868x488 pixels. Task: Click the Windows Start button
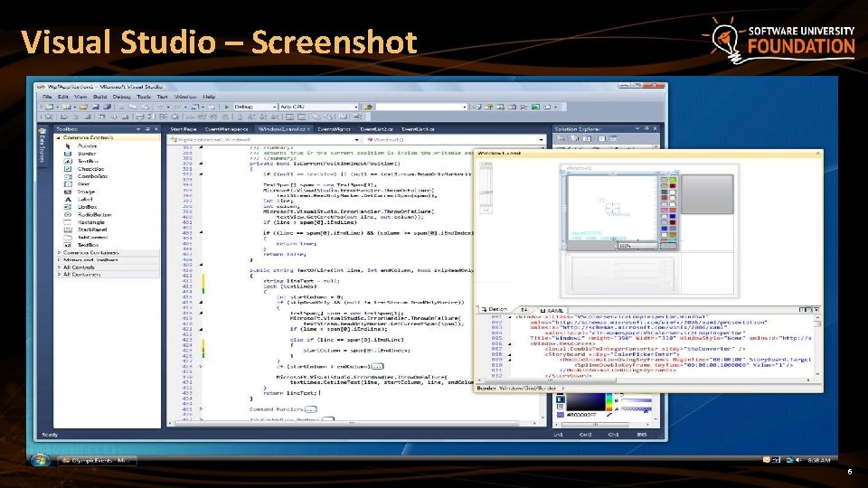click(40, 460)
